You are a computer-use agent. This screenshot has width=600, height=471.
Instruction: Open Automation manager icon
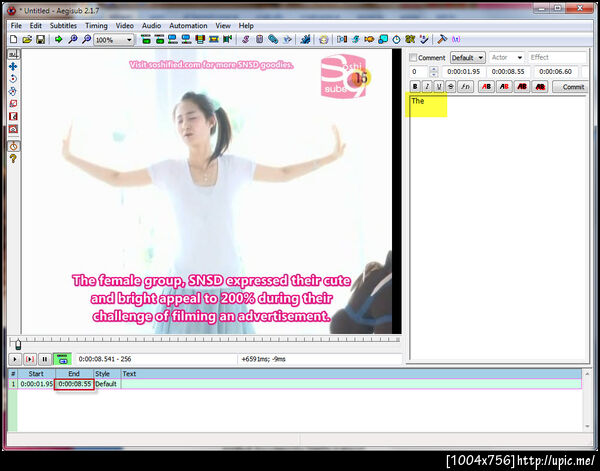click(x=305, y=39)
